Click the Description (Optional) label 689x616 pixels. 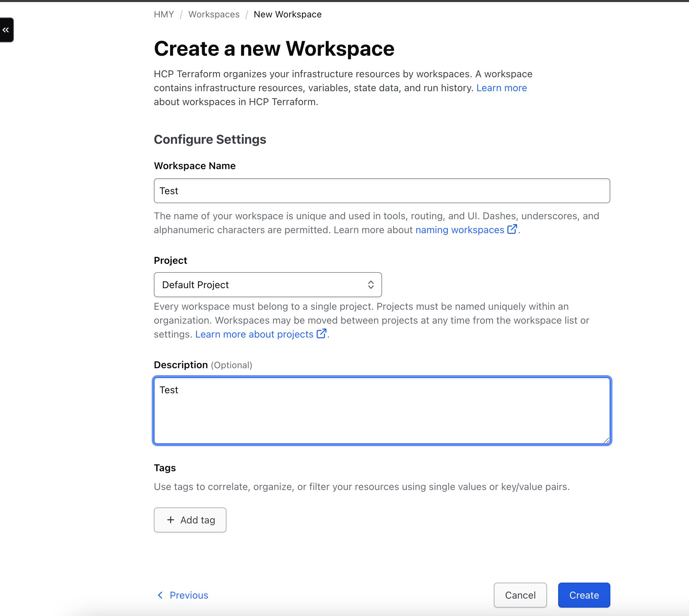(x=203, y=365)
